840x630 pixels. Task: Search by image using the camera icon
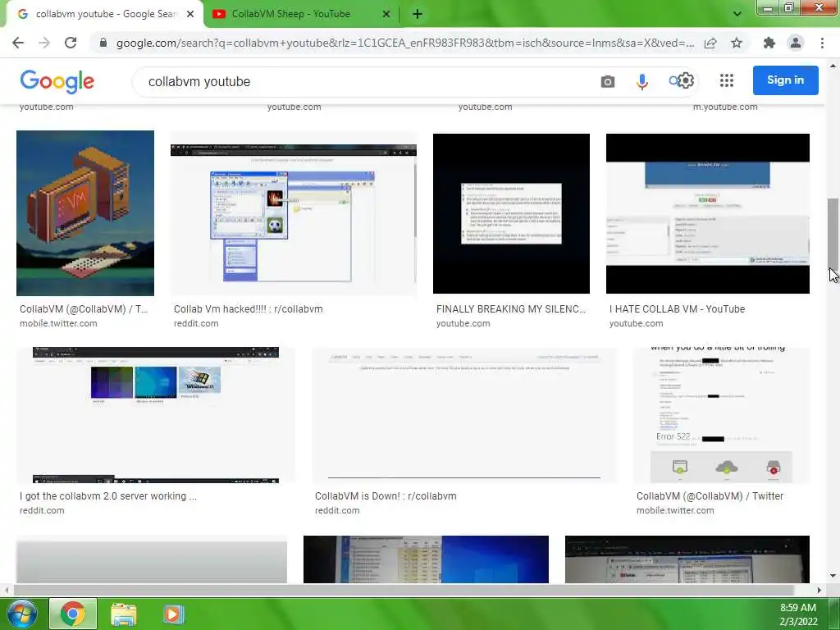click(x=608, y=81)
